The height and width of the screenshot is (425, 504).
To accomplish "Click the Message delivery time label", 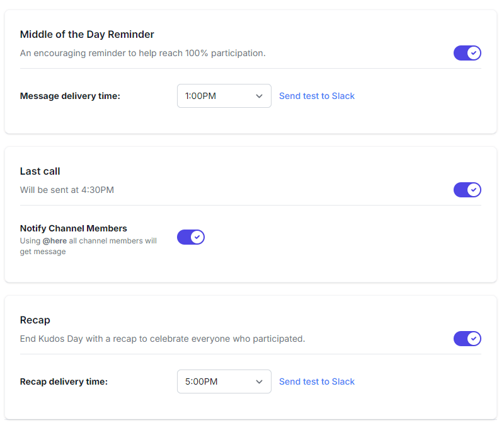I will (70, 96).
